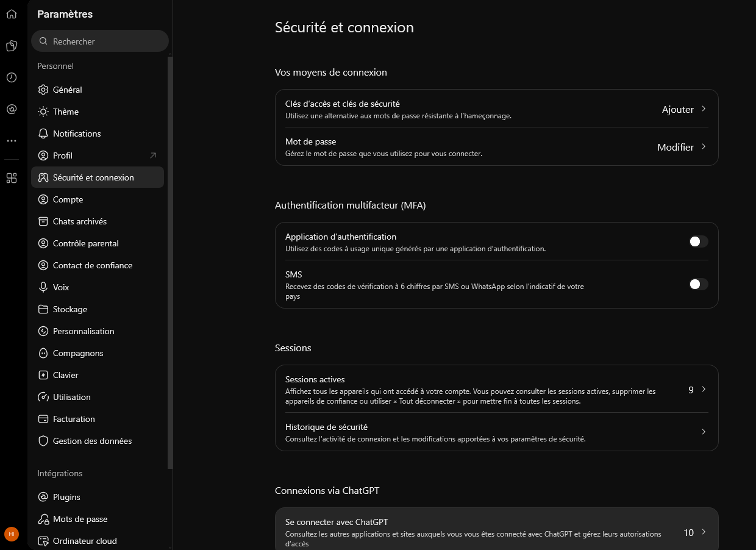Click the connected apps count 10
This screenshot has height=550, width=756.
click(688, 532)
